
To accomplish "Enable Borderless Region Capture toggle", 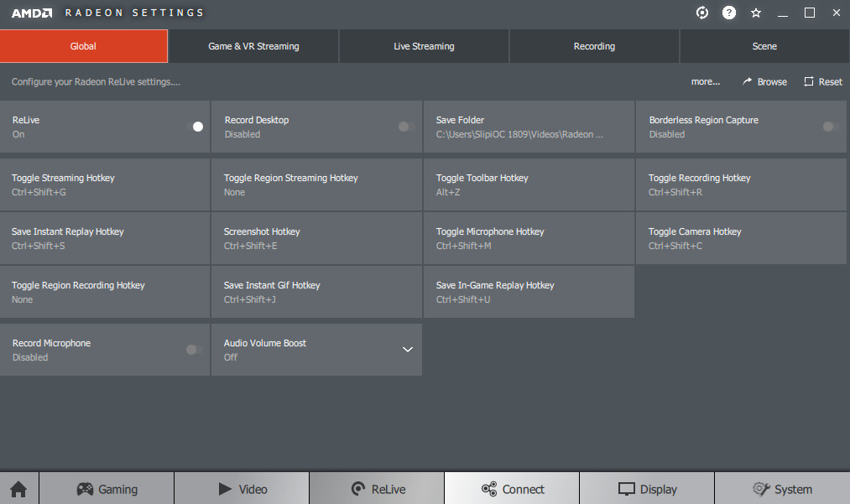I will (830, 127).
